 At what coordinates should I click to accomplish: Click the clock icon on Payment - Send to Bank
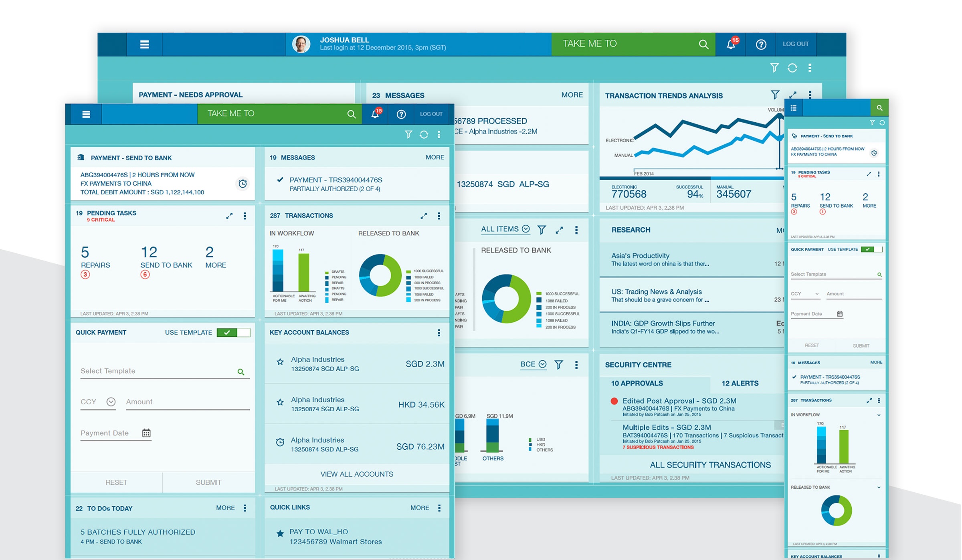coord(242,184)
